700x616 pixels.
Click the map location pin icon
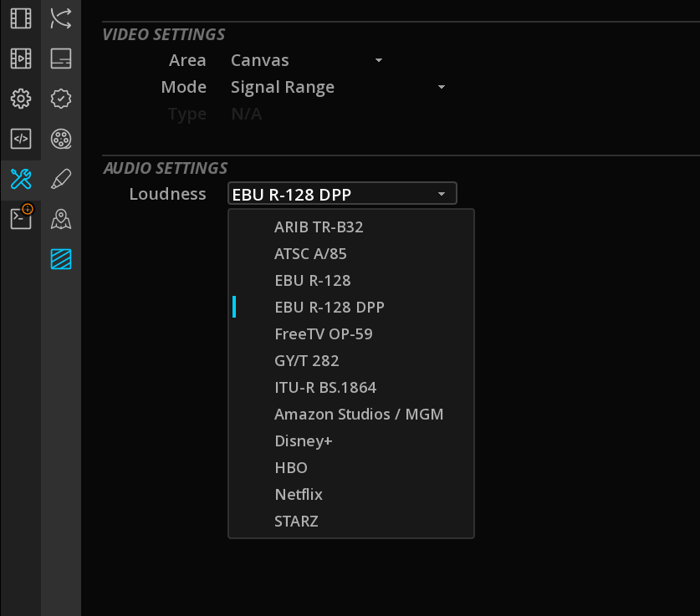[61, 219]
